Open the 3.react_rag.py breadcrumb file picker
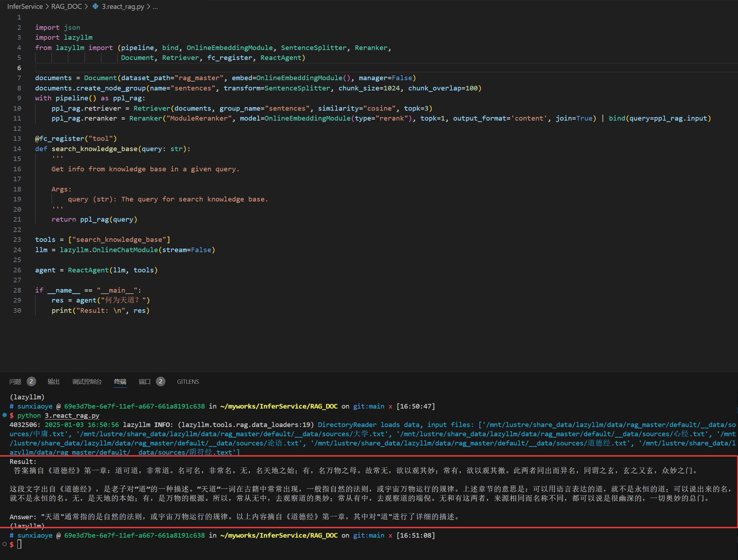The height and width of the screenshot is (560, 738). (x=122, y=7)
